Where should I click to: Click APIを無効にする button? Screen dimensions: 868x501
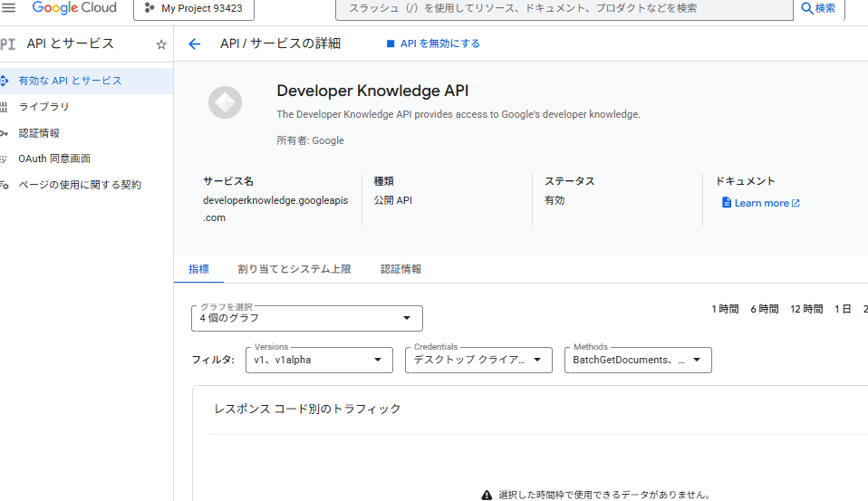433,43
